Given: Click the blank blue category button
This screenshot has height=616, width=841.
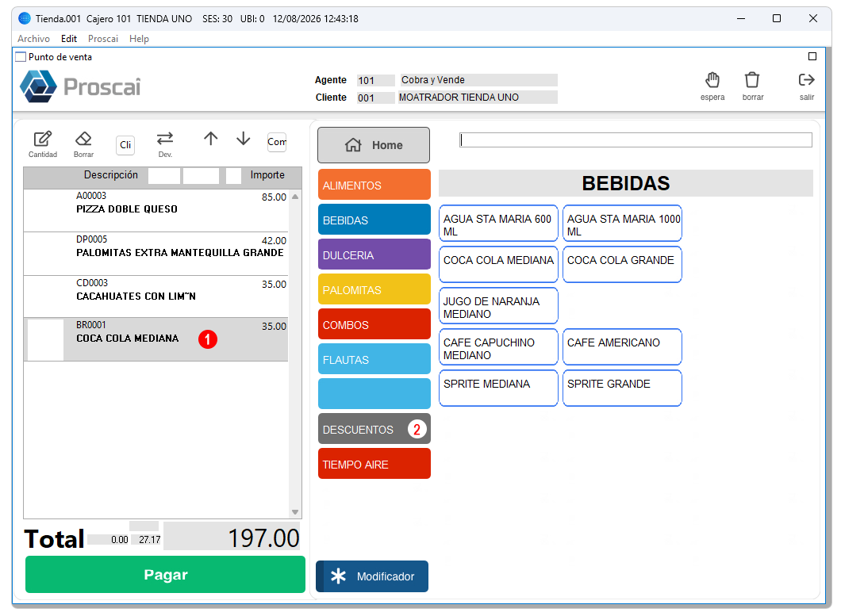Looking at the screenshot, I should pos(374,393).
